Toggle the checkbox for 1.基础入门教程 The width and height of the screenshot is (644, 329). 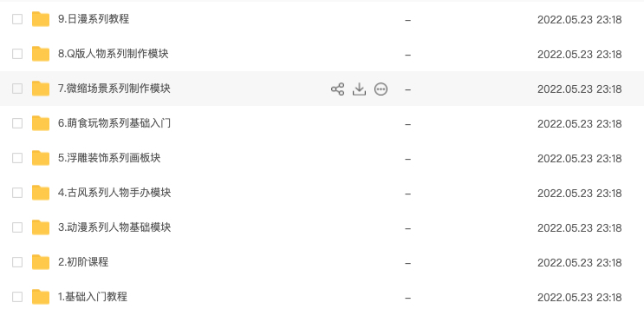click(17, 297)
